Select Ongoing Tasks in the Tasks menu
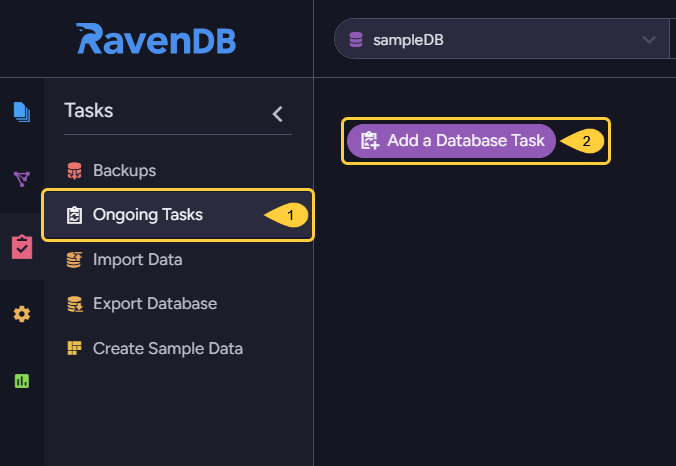The width and height of the screenshot is (676, 466). click(x=178, y=215)
